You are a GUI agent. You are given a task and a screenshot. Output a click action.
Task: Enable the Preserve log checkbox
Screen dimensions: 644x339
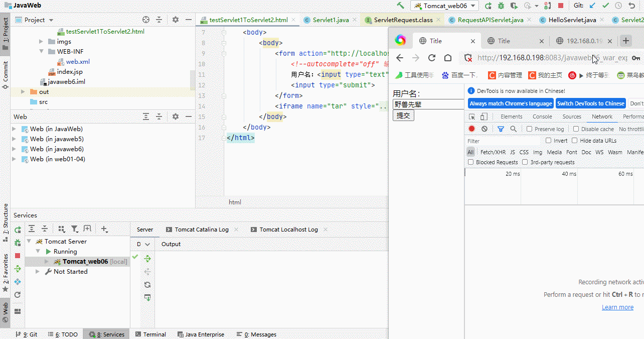[x=529, y=129]
